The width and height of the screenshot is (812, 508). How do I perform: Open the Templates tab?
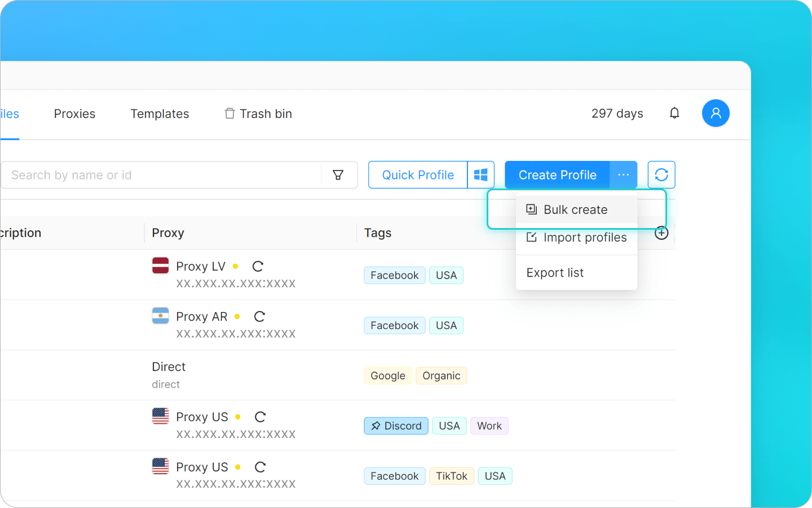click(160, 113)
